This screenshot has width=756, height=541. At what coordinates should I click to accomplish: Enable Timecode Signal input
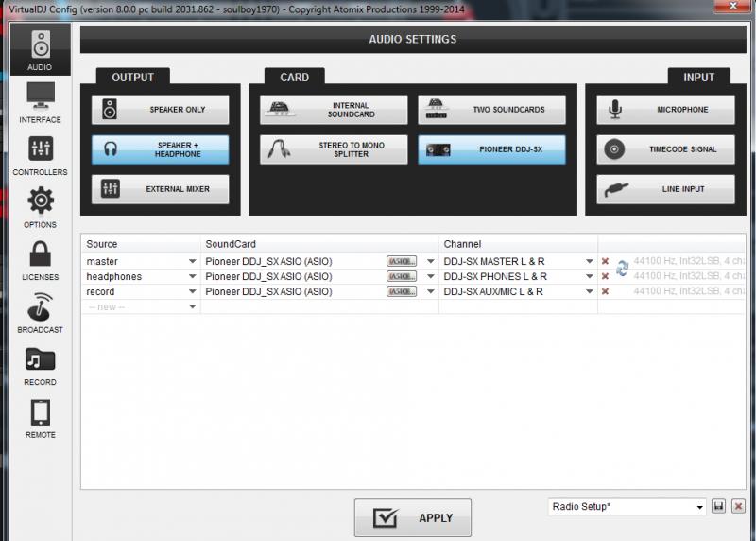(x=665, y=149)
